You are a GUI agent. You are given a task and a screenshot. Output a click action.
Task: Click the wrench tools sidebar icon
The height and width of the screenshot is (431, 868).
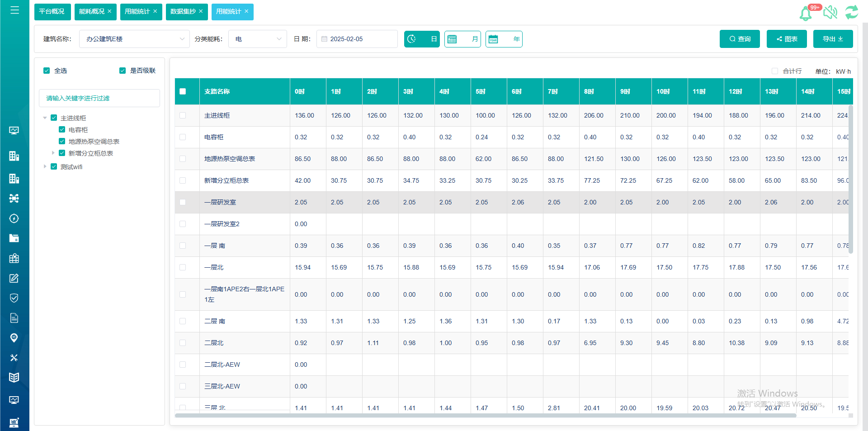point(14,358)
